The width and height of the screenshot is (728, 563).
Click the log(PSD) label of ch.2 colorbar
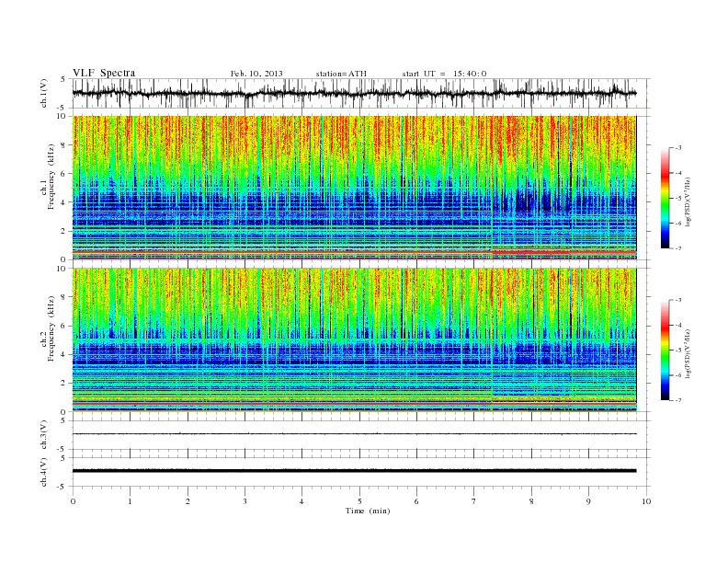[x=688, y=353]
